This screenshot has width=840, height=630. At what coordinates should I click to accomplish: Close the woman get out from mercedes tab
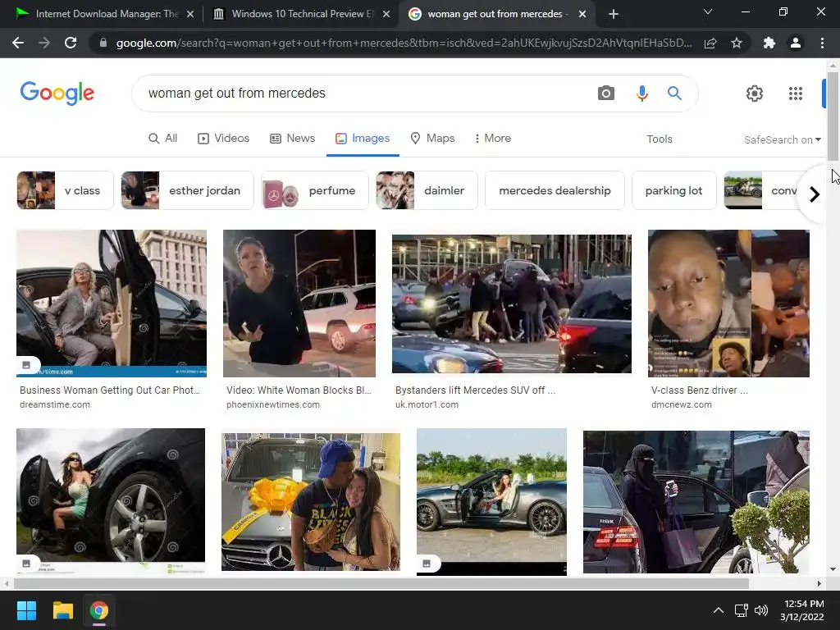(x=582, y=14)
